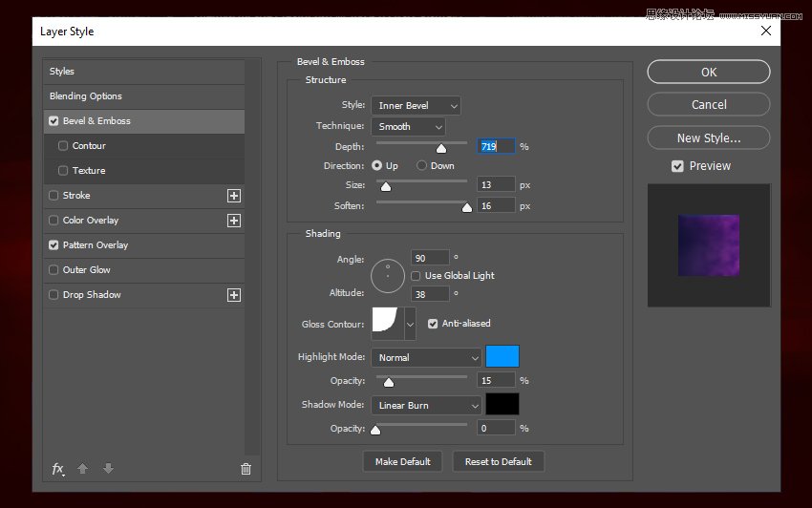
Task: Click the New Style button
Action: [x=708, y=138]
